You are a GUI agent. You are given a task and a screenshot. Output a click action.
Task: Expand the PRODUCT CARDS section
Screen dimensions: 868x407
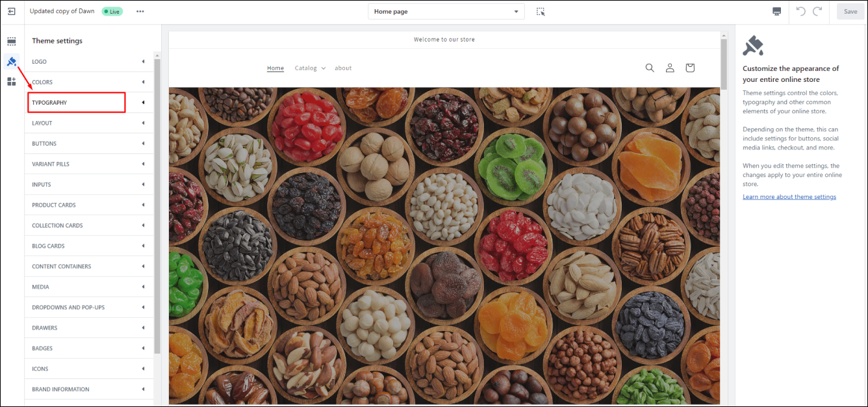coord(89,205)
